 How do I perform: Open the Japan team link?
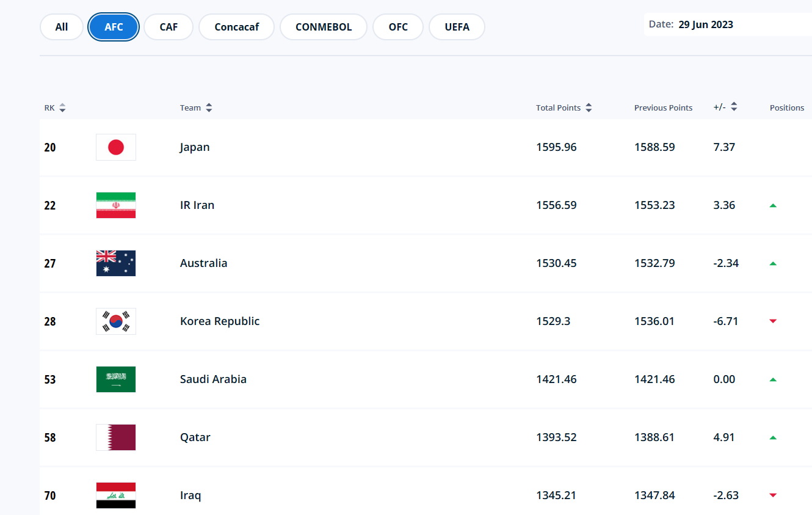point(195,147)
